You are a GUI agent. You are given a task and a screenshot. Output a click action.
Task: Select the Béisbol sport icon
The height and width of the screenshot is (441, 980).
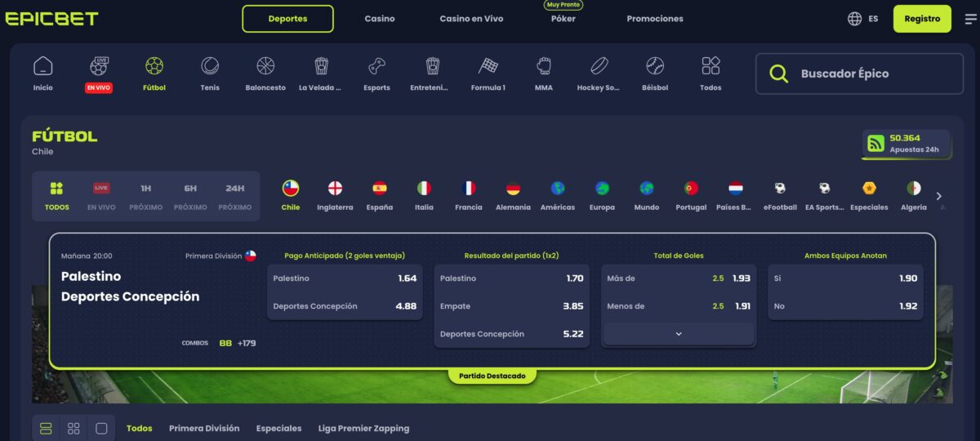point(655,73)
